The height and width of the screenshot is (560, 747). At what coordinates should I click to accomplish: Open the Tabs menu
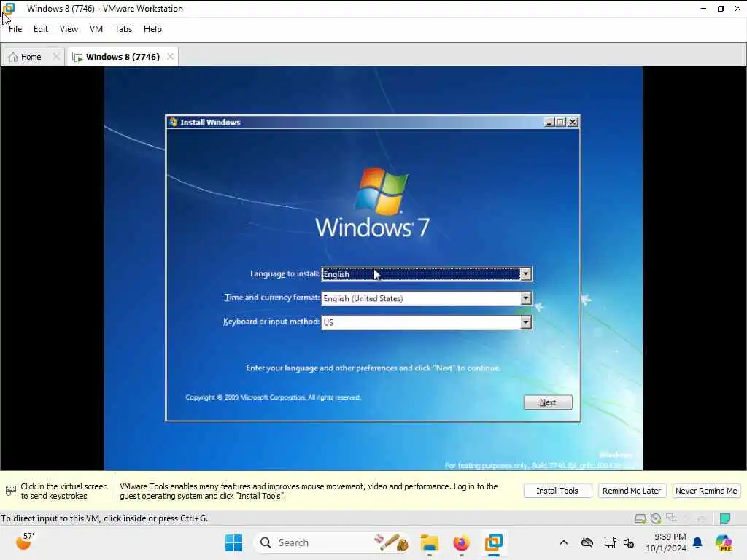click(123, 29)
